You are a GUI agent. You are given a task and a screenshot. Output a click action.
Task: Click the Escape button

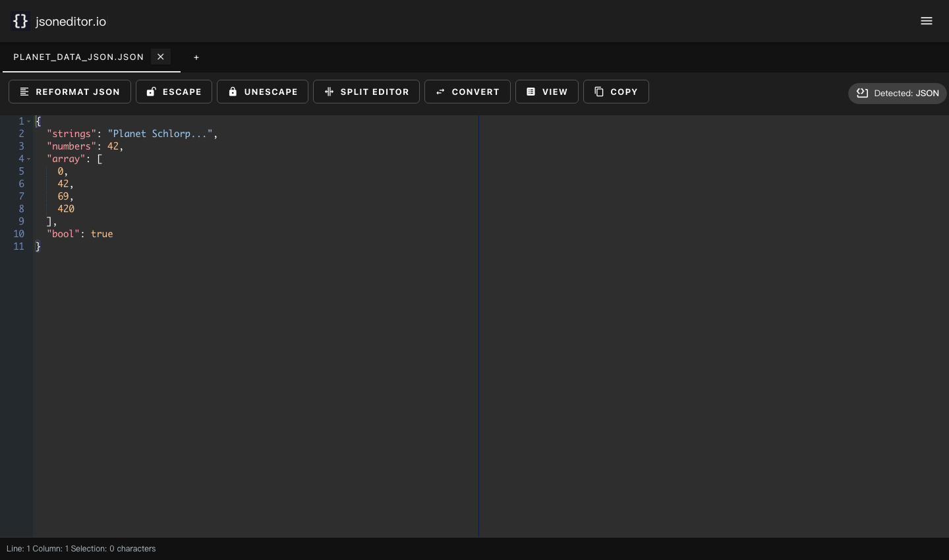174,92
